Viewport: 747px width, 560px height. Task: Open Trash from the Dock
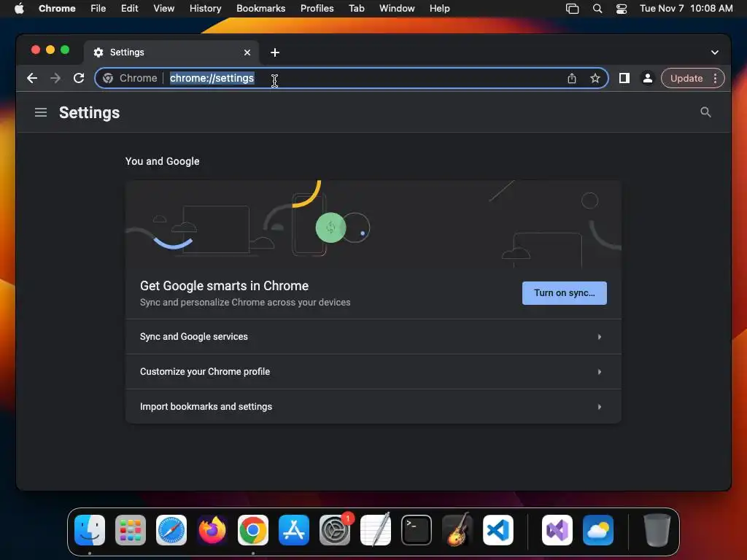(657, 530)
